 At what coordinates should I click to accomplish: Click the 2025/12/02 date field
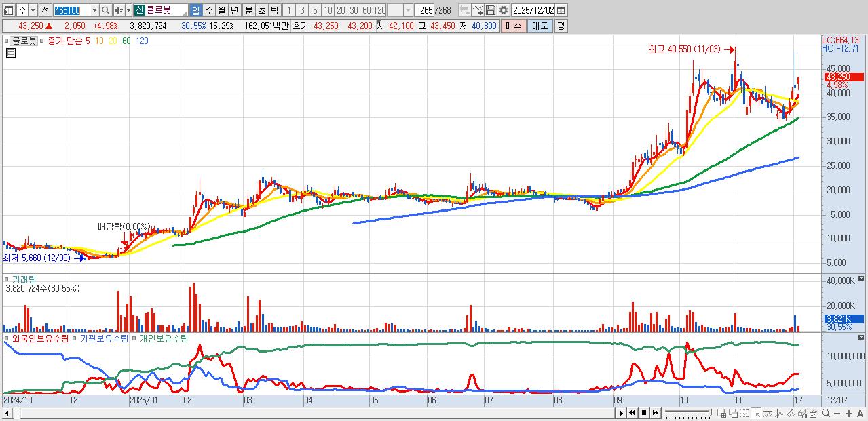coord(533,10)
